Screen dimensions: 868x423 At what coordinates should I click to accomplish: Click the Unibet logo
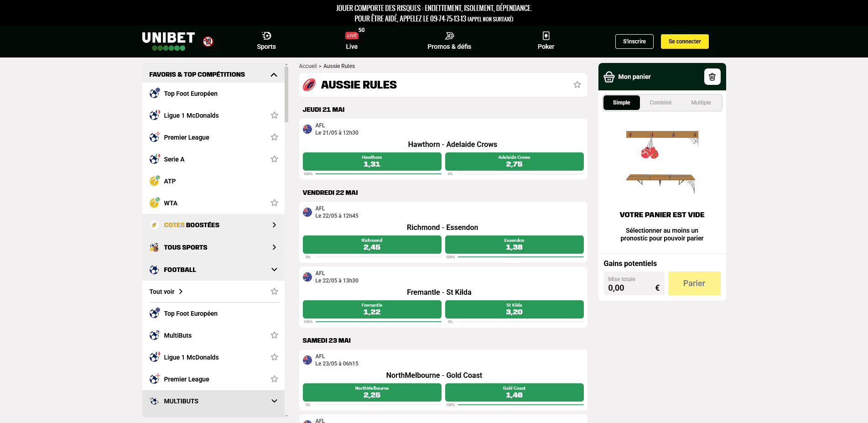tap(168, 41)
